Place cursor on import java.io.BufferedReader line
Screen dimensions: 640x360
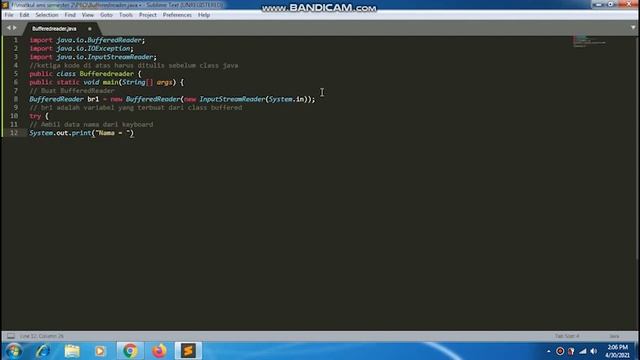coord(87,40)
